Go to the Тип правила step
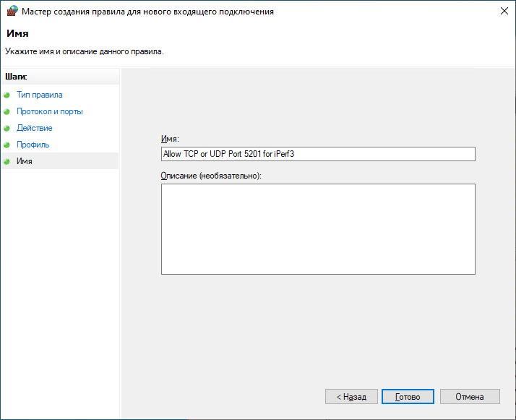Screen dimensions: 516x420 coord(39,95)
